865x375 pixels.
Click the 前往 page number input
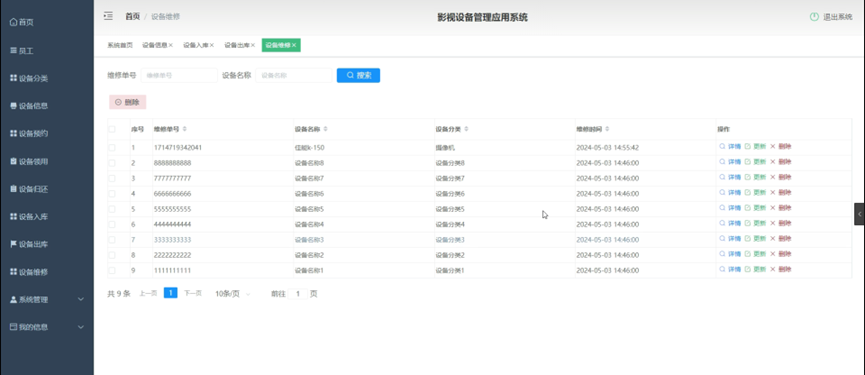point(298,294)
